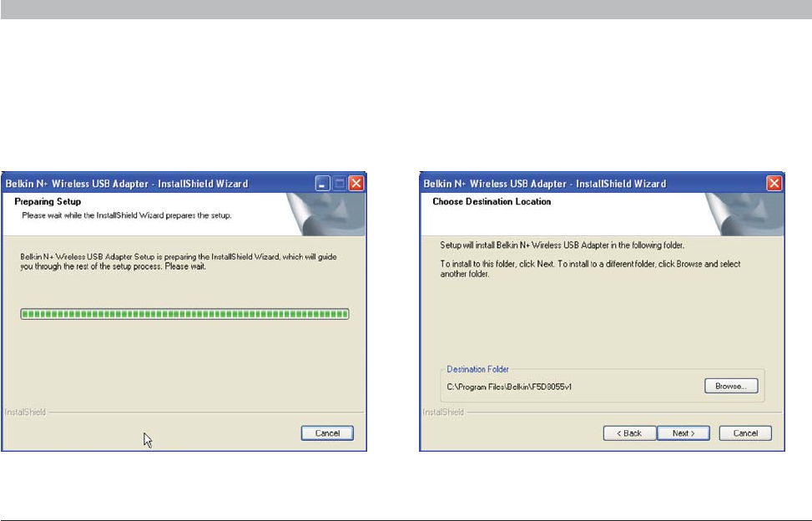Click 'Setup will install Belkin N+ Wireless' text
This screenshot has height=521, width=812.
click(562, 245)
